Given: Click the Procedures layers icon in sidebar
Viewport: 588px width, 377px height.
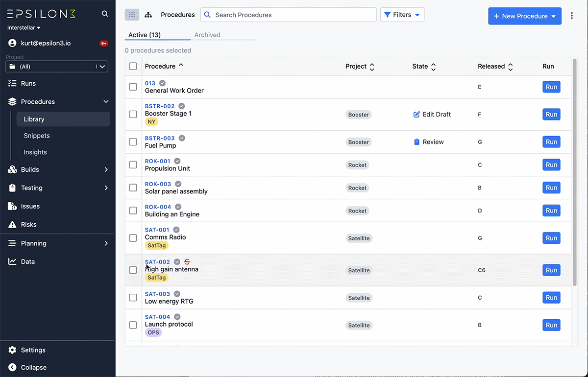Looking at the screenshot, I should click(12, 102).
